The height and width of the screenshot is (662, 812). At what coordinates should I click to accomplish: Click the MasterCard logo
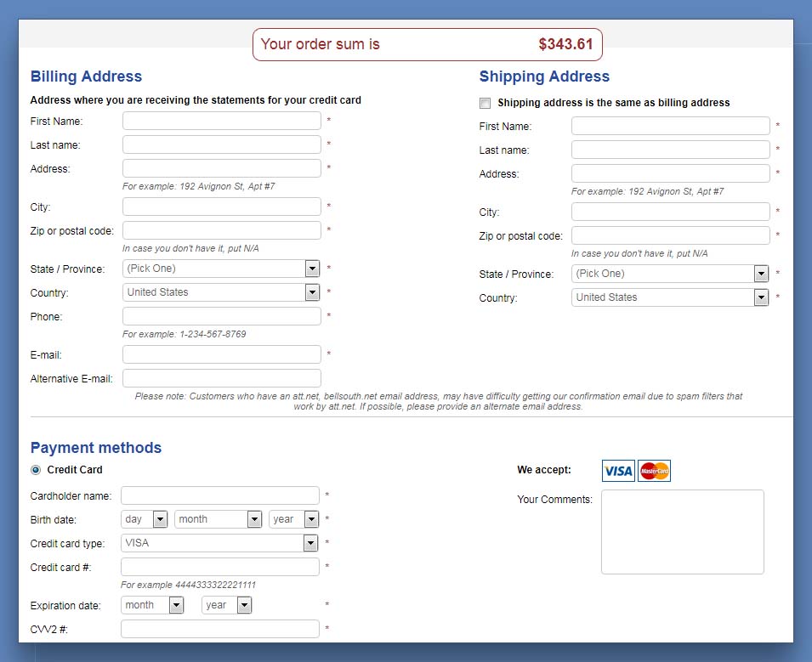coord(654,471)
